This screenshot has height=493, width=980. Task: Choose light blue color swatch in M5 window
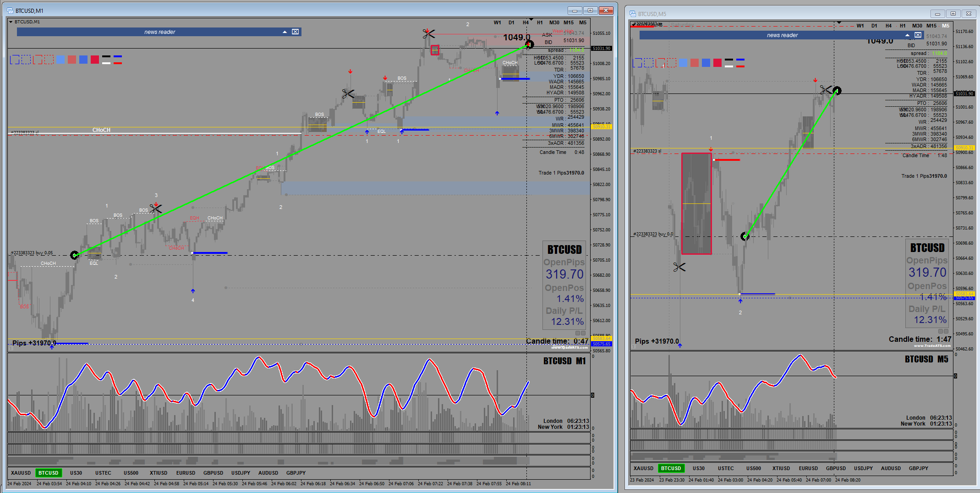[683, 63]
